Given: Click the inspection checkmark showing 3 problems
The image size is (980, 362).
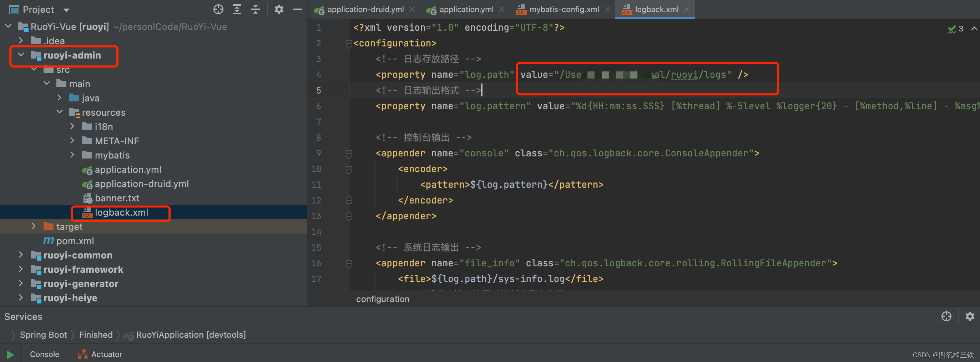Looking at the screenshot, I should pos(955,29).
